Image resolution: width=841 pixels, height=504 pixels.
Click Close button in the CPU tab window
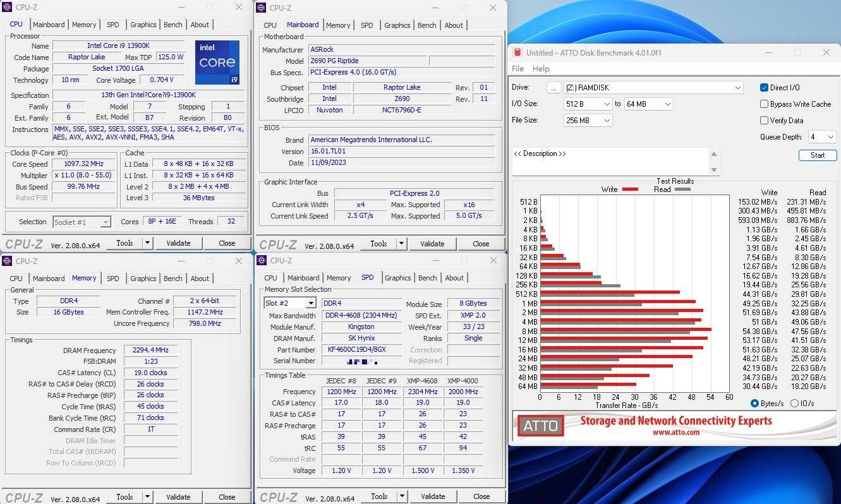227,243
